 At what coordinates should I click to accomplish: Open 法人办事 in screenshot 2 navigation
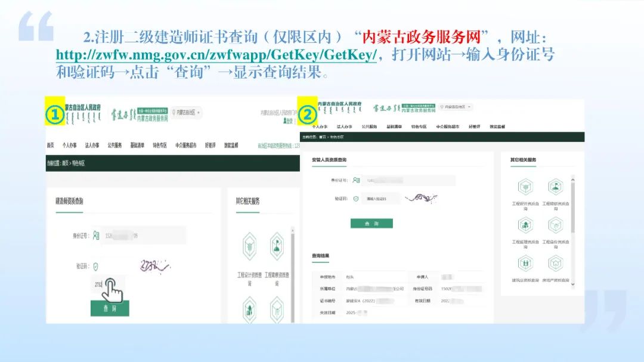click(344, 126)
